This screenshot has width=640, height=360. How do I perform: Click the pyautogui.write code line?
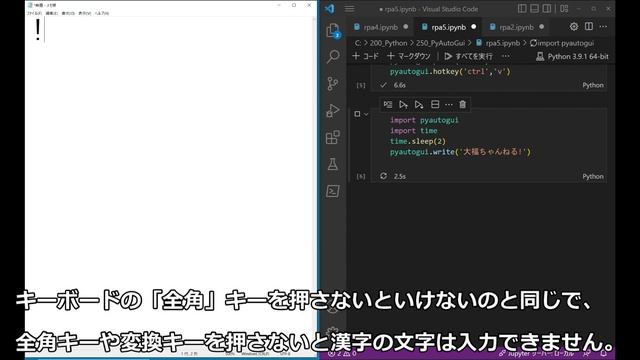(460, 152)
